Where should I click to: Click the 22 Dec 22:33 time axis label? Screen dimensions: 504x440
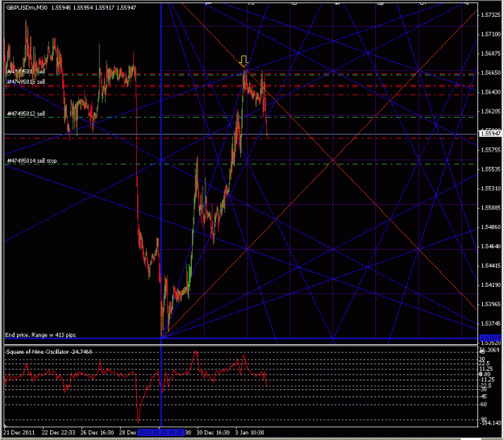click(58, 432)
